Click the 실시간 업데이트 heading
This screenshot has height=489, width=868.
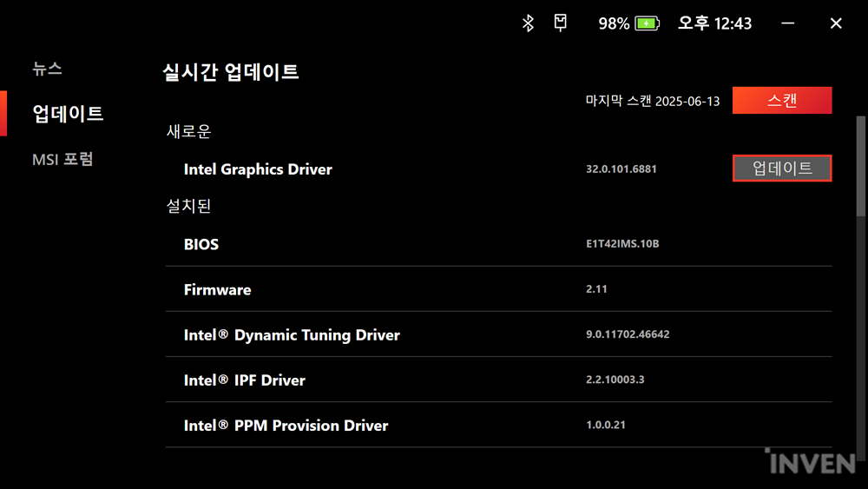pyautogui.click(x=230, y=72)
